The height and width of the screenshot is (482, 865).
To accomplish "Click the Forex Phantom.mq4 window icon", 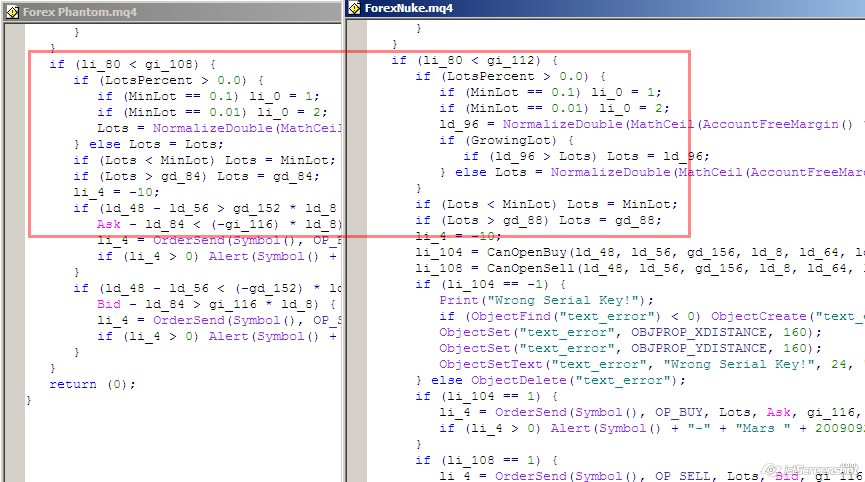I will point(13,12).
